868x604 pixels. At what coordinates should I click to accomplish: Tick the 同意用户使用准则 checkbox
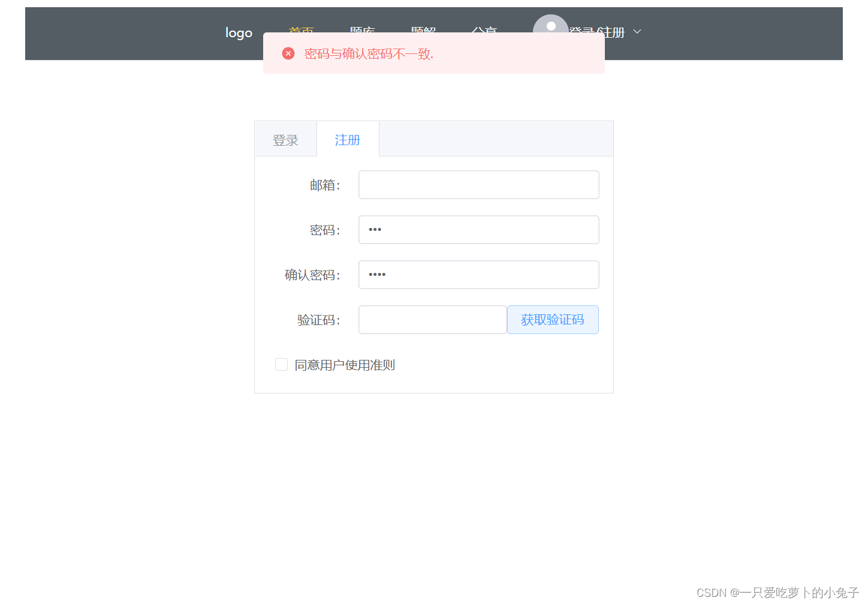281,365
